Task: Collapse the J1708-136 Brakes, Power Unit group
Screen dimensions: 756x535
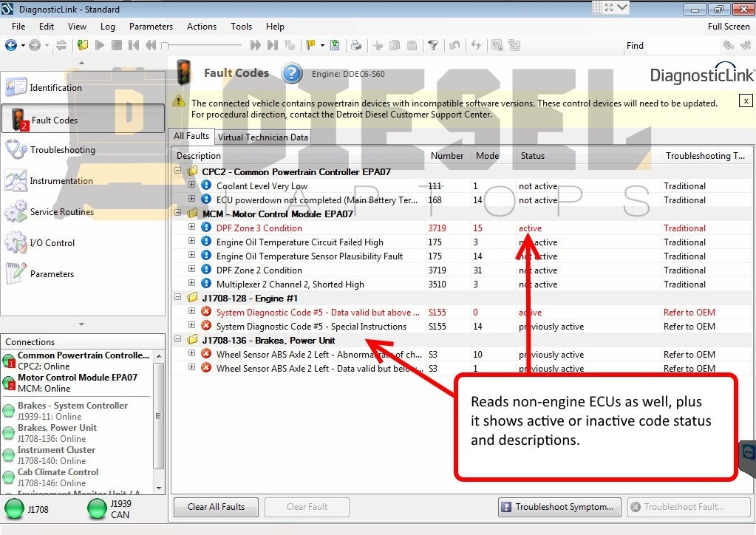Action: (x=177, y=339)
